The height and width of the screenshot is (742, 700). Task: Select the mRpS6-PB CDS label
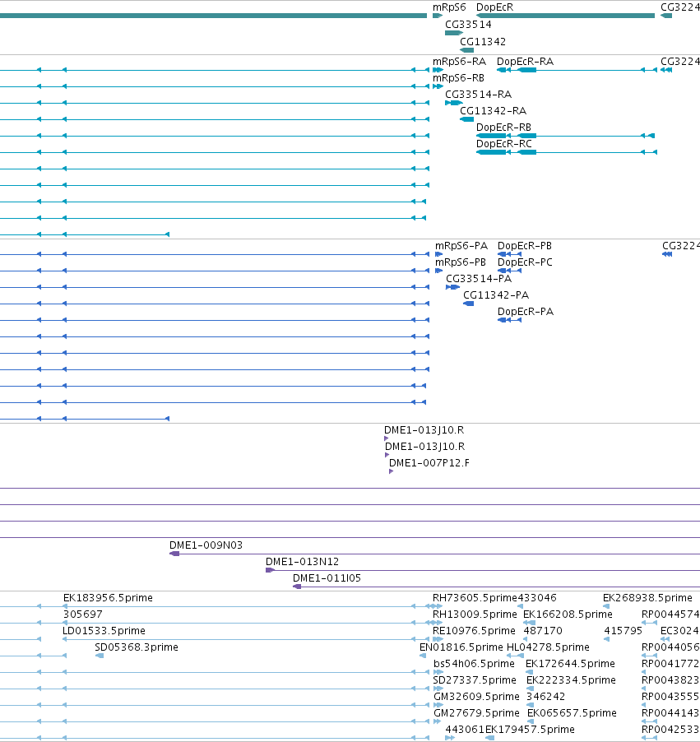pos(460,262)
